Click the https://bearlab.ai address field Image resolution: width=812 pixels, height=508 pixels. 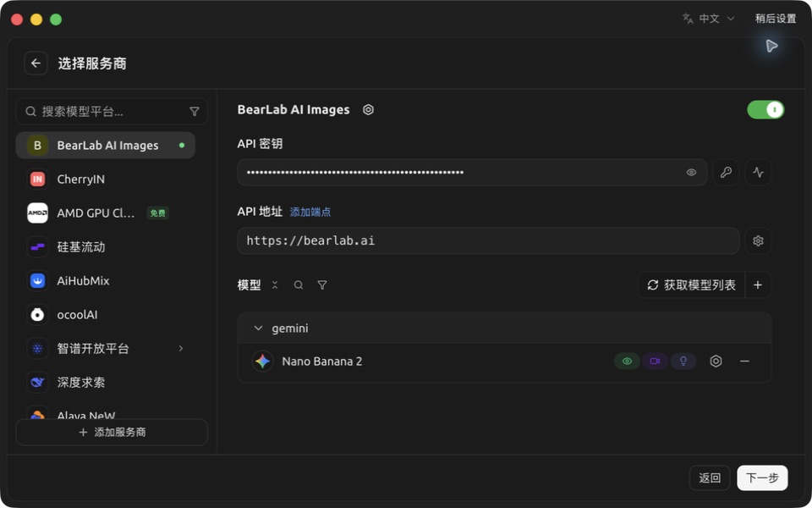[488, 241]
